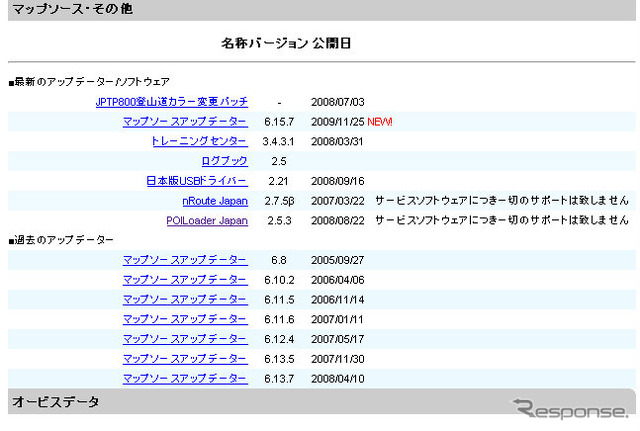Open the nRoute Japan link
Image resolution: width=640 pixels, height=431 pixels.
(x=215, y=201)
